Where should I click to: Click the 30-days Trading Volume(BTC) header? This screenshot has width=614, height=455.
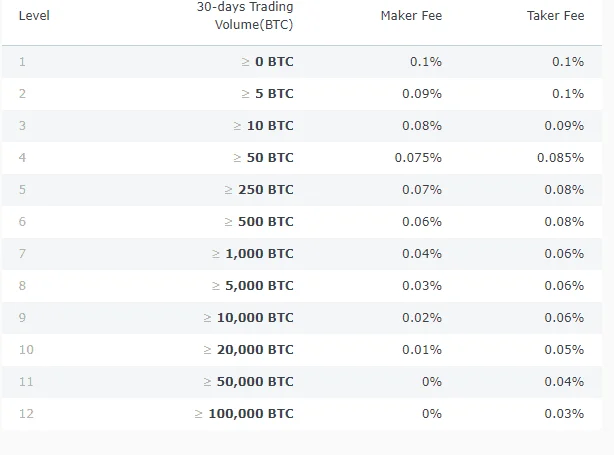point(245,16)
